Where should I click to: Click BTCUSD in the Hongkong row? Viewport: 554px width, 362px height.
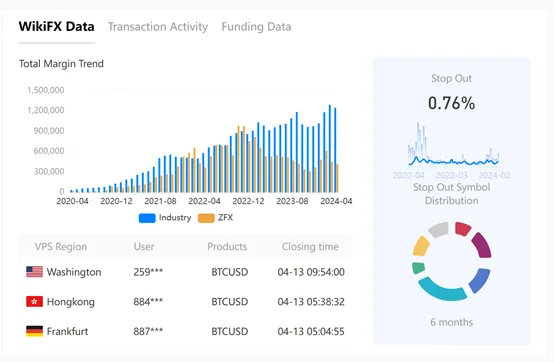[230, 302]
